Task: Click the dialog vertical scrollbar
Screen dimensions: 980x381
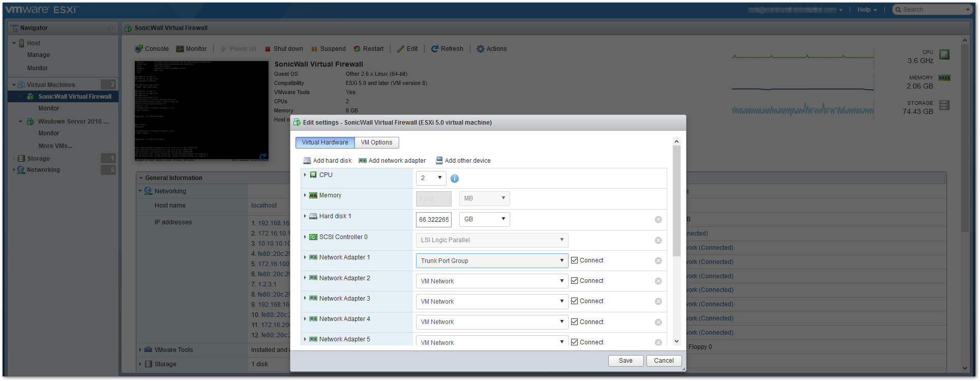Action: pos(676,201)
